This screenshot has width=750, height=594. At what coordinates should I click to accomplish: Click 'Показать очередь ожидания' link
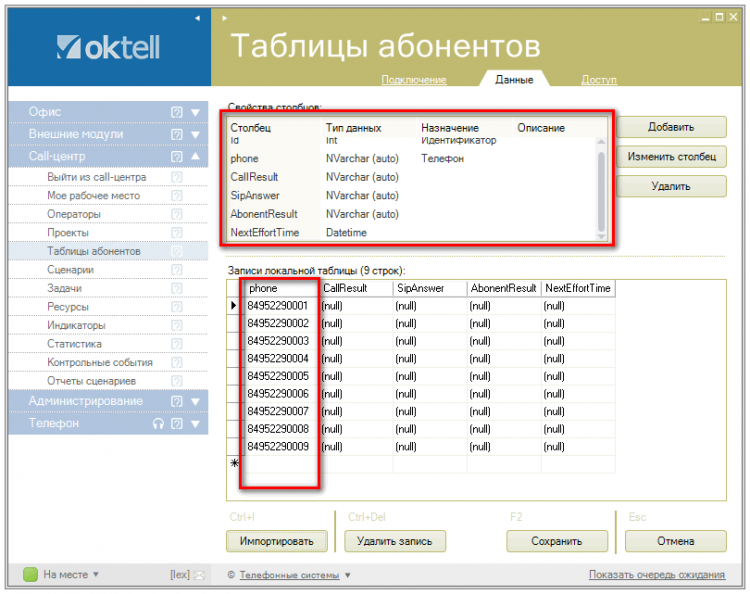(656, 575)
